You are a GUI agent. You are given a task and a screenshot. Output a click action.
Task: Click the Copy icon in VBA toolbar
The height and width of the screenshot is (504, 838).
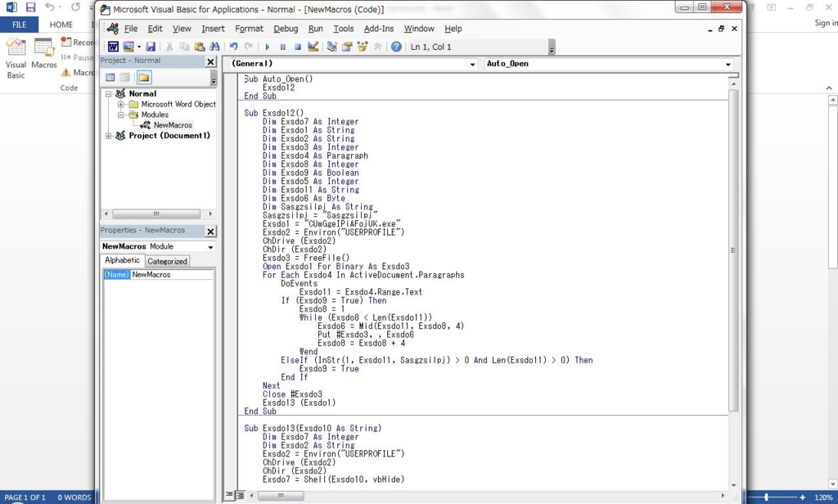click(x=184, y=47)
